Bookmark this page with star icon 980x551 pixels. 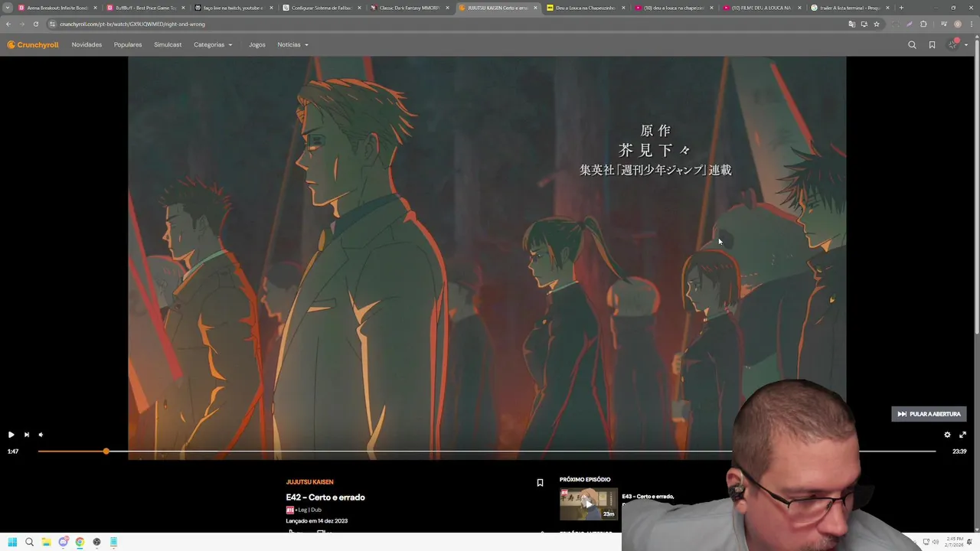[877, 24]
